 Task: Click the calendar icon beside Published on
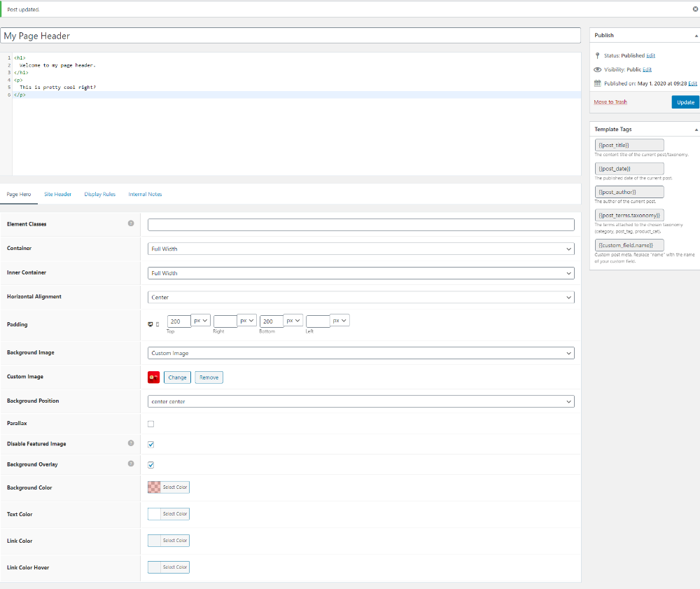(597, 83)
